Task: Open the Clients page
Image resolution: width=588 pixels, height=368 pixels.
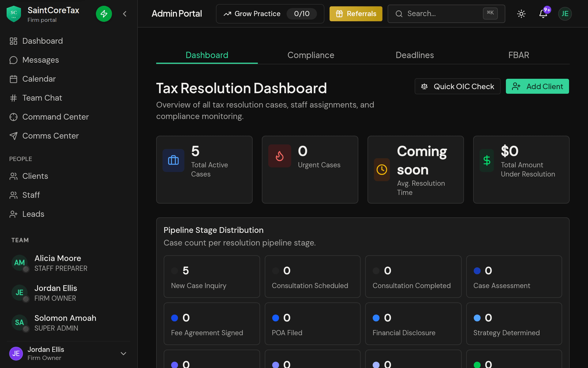Action: (69, 176)
